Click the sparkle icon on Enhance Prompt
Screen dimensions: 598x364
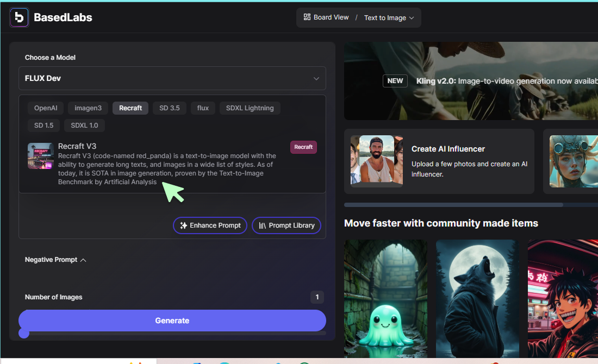[x=183, y=225]
